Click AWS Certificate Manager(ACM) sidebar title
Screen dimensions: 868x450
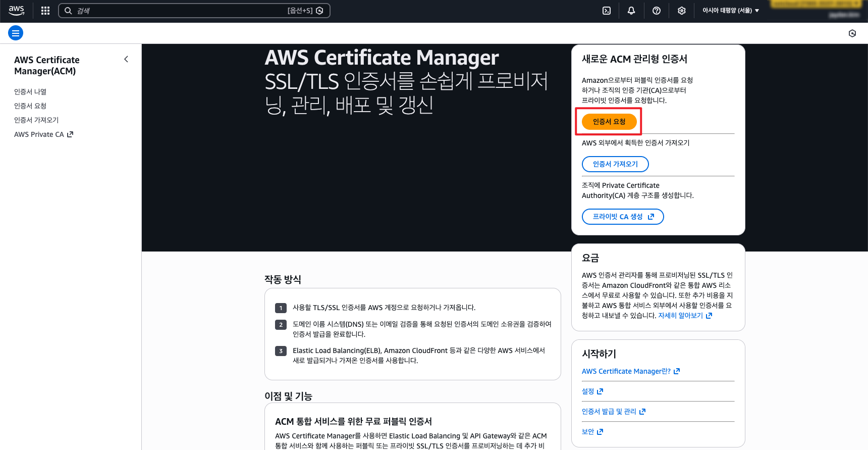pyautogui.click(x=47, y=66)
